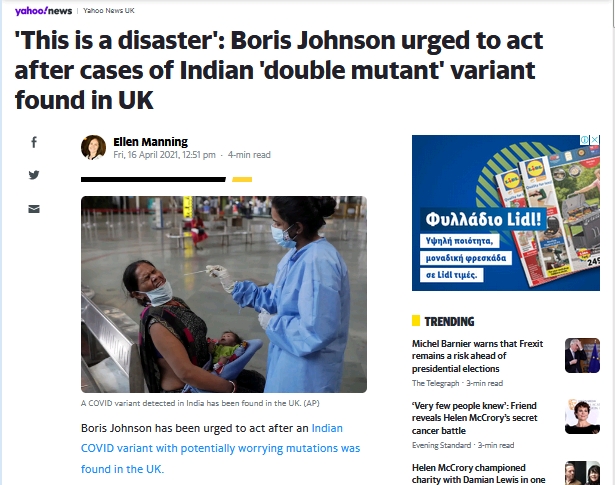Open the Yahoo News UK link
Screen dimensions: 615x485
click(x=109, y=11)
